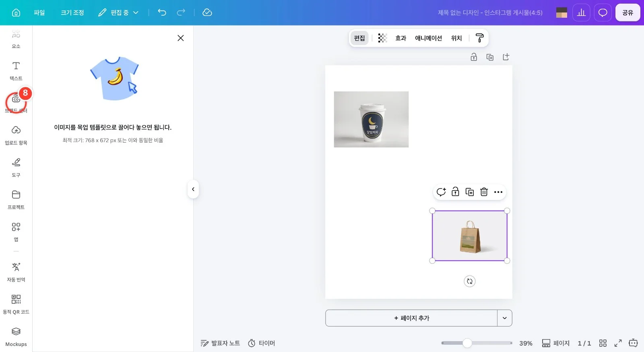This screenshot has height=352, width=644.
Task: Open the transparency checkerboard control
Action: (382, 38)
